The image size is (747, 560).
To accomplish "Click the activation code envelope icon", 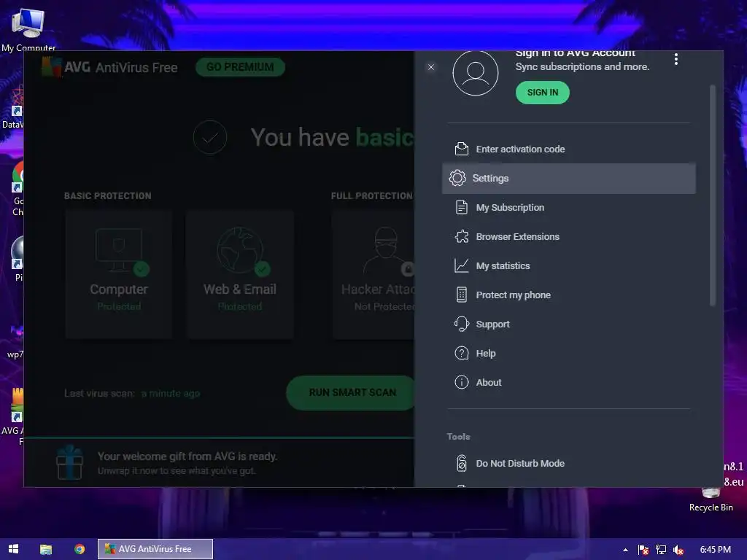I will pyautogui.click(x=461, y=149).
